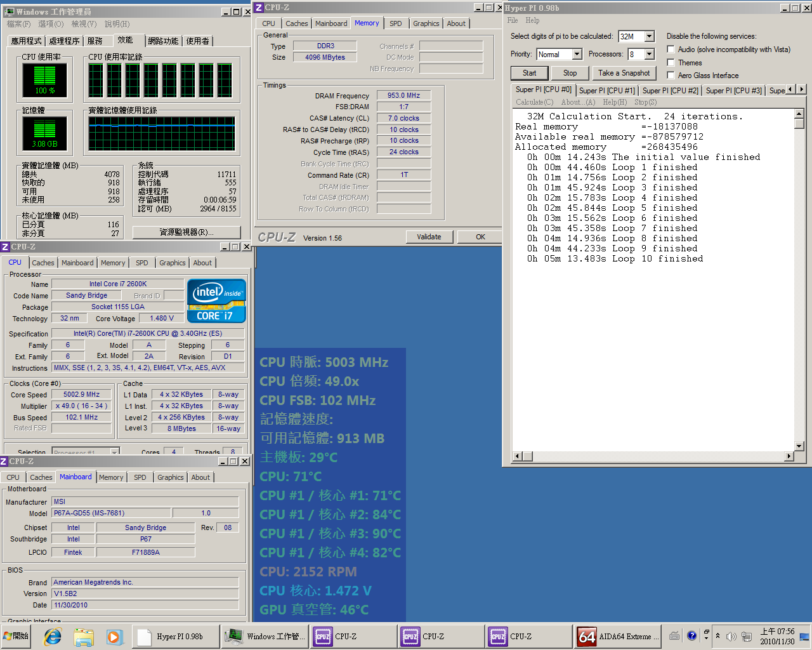Open Task Manager 使用者 tab

pyautogui.click(x=198, y=41)
